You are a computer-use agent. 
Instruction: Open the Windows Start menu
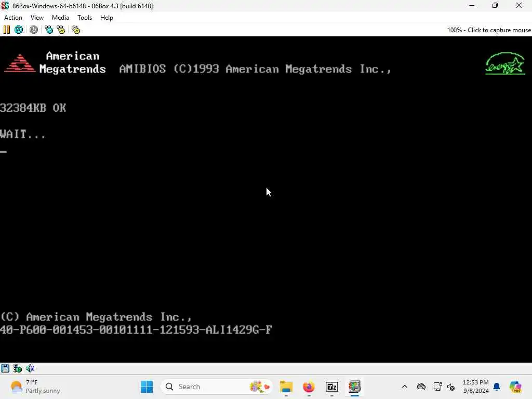pyautogui.click(x=147, y=387)
